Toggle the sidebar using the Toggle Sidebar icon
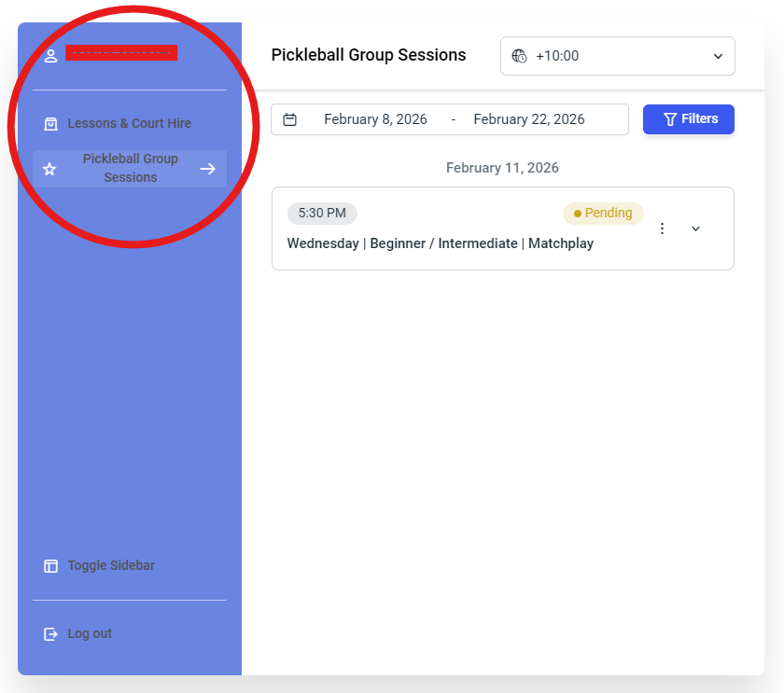 click(50, 566)
